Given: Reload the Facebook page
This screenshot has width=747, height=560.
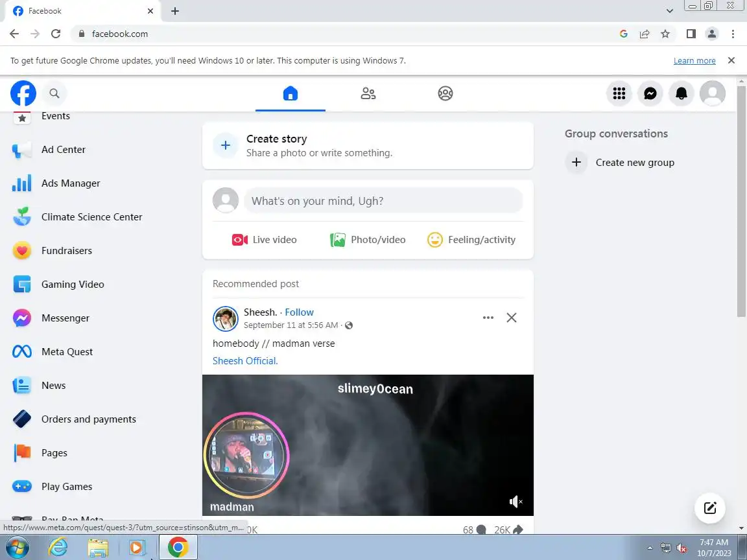Looking at the screenshot, I should click(x=56, y=34).
